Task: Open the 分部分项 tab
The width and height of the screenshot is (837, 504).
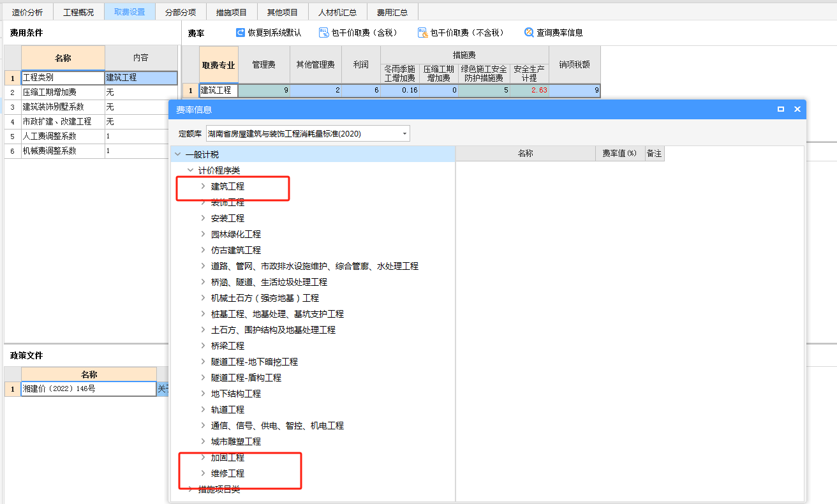Action: click(181, 12)
